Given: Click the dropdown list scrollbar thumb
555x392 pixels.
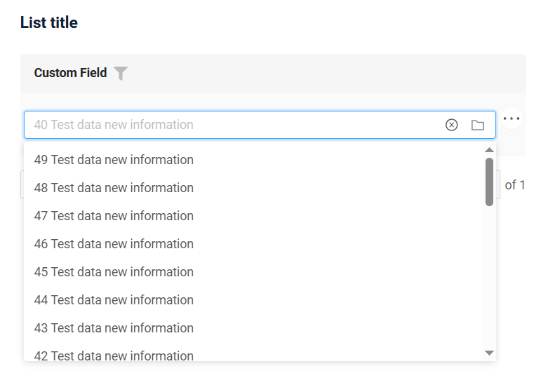Looking at the screenshot, I should [x=489, y=182].
